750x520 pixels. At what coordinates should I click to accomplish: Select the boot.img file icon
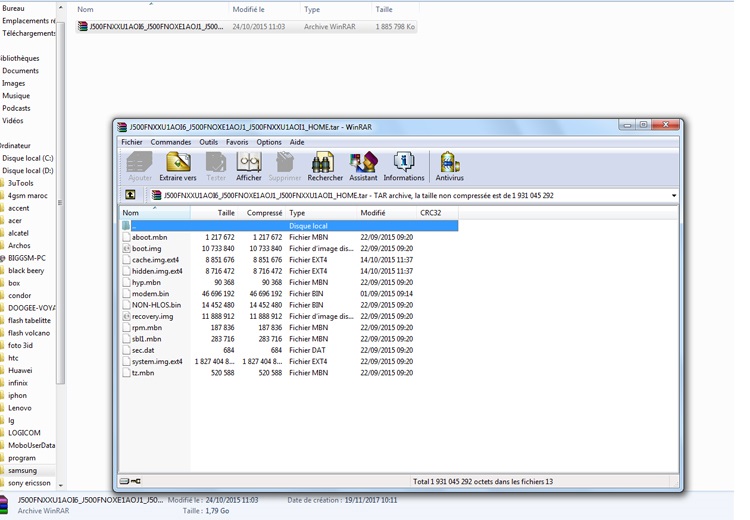coord(126,248)
